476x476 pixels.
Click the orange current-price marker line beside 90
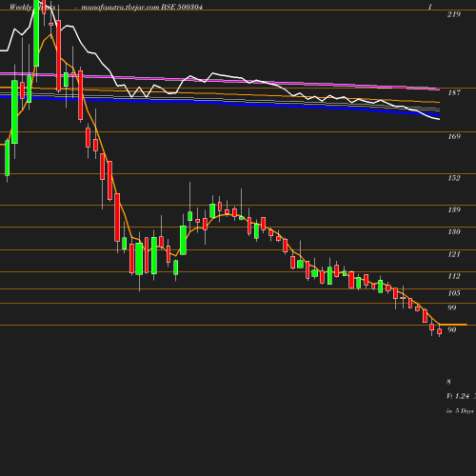coord(453,325)
